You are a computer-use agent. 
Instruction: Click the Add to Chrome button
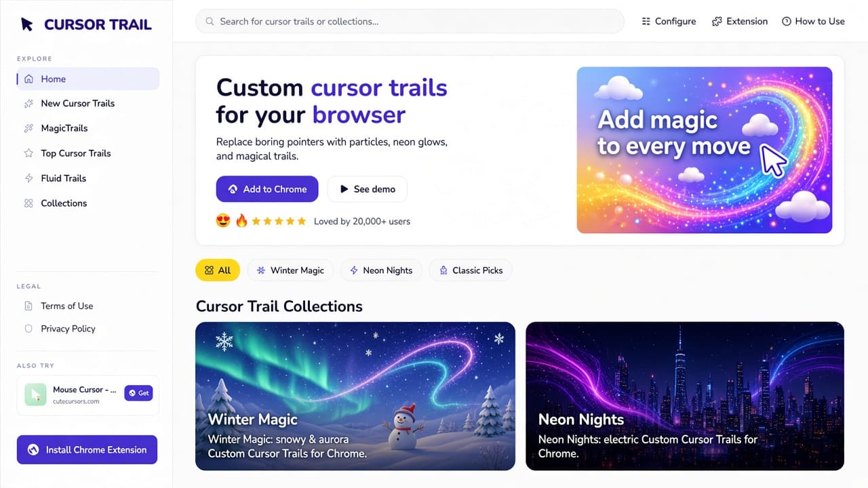[267, 189]
